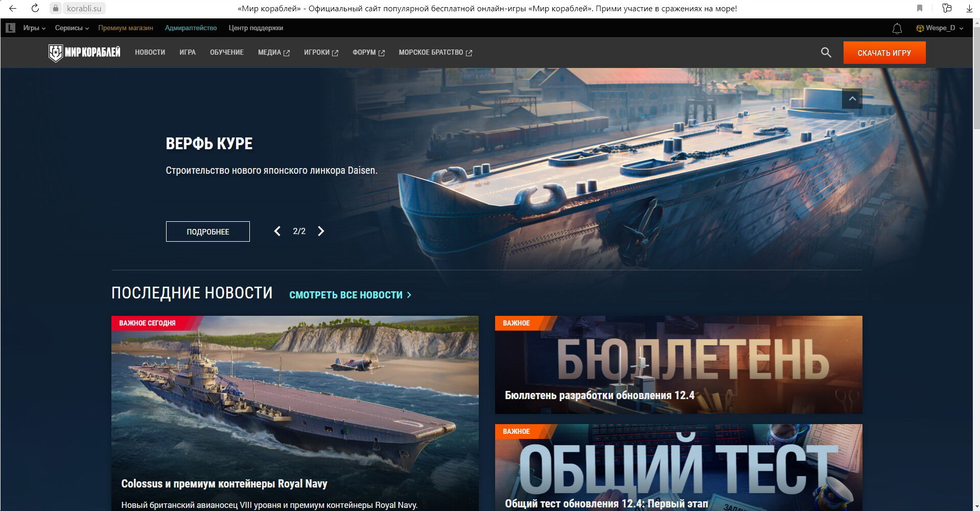This screenshot has width=980, height=511.
Task: Go to previous banner slide
Action: click(x=277, y=231)
